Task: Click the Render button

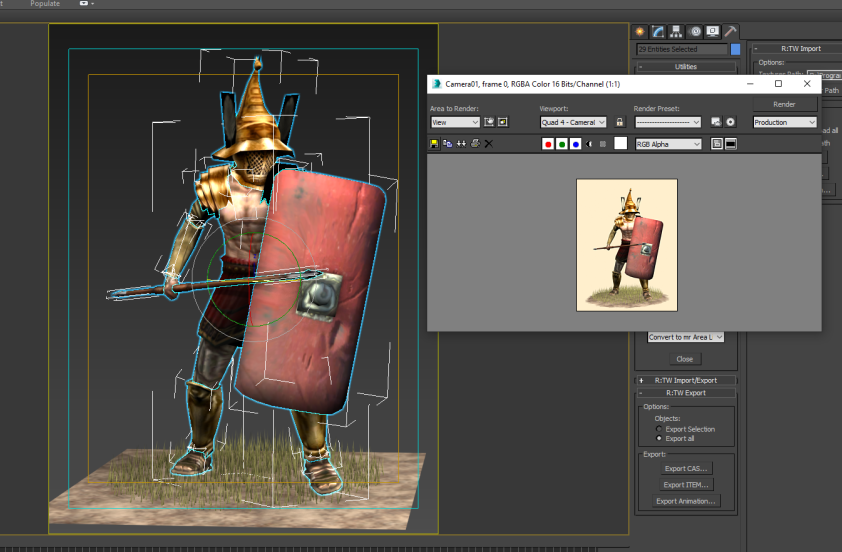Action: [x=784, y=104]
